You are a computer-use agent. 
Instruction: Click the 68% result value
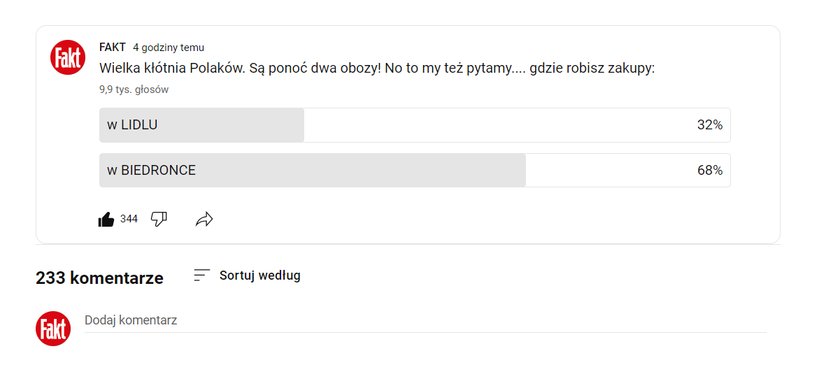pos(710,170)
